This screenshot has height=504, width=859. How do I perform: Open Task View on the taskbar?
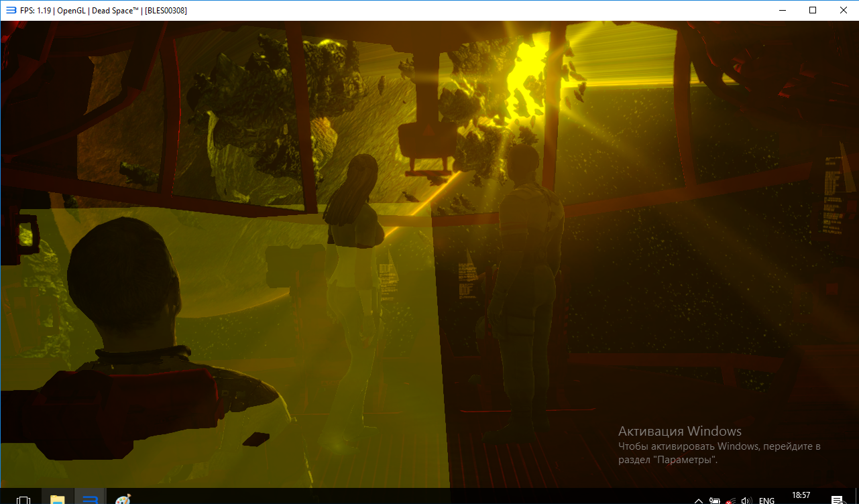(23, 499)
